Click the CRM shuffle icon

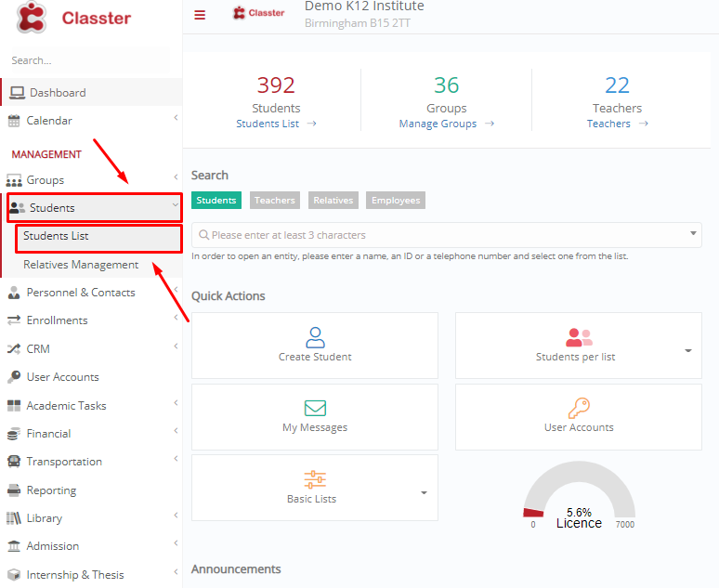click(14, 349)
